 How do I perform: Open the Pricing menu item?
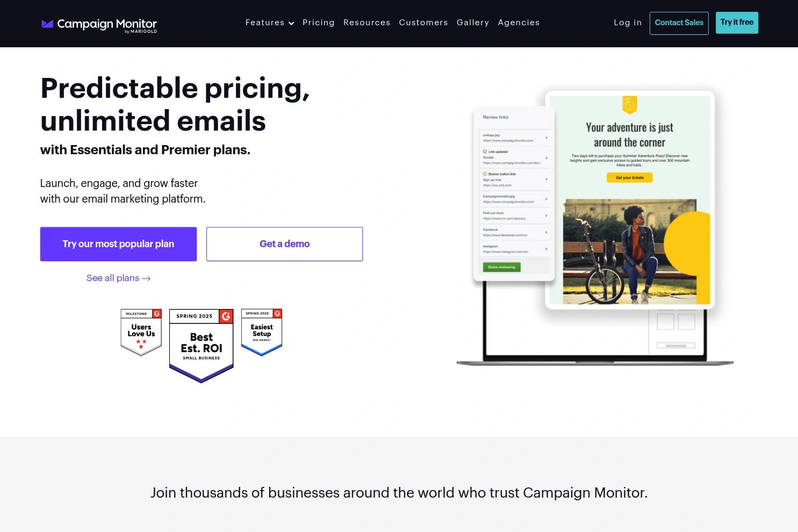pyautogui.click(x=319, y=23)
